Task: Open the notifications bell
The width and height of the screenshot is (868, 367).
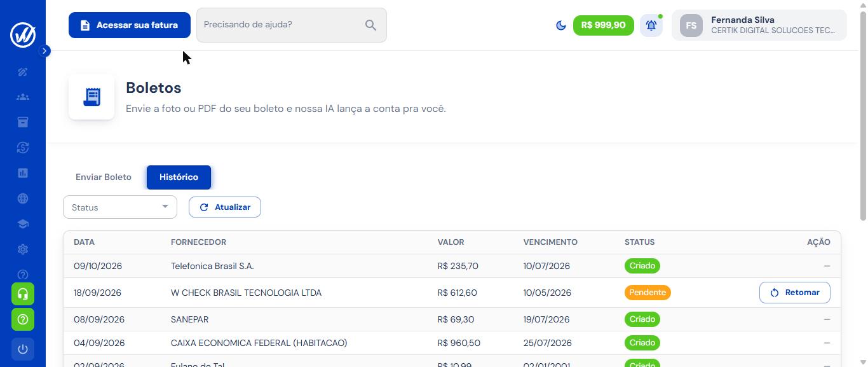Action: (651, 25)
